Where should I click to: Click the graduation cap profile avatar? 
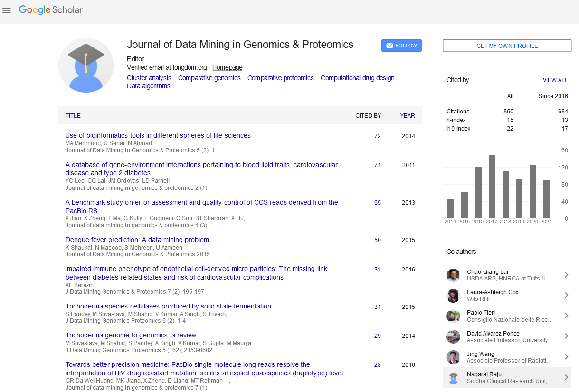(x=86, y=65)
